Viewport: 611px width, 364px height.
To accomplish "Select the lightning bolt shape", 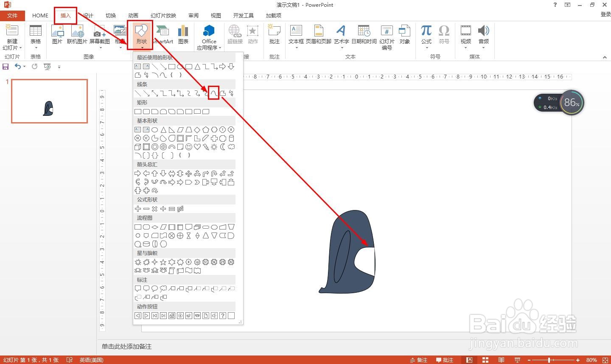I will click(206, 147).
